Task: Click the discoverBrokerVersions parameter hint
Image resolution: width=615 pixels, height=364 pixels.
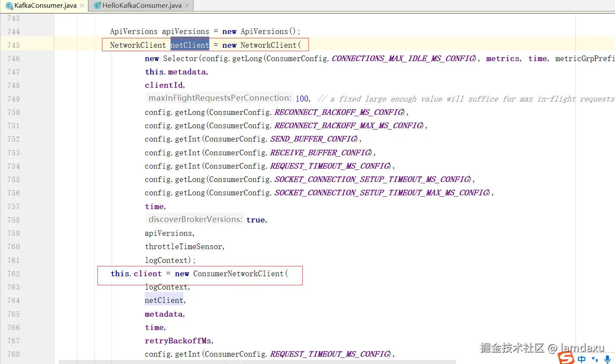Action: point(195,219)
